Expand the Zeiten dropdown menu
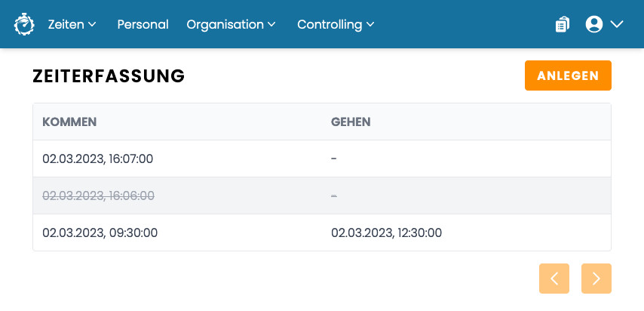This screenshot has width=644, height=311. point(72,24)
